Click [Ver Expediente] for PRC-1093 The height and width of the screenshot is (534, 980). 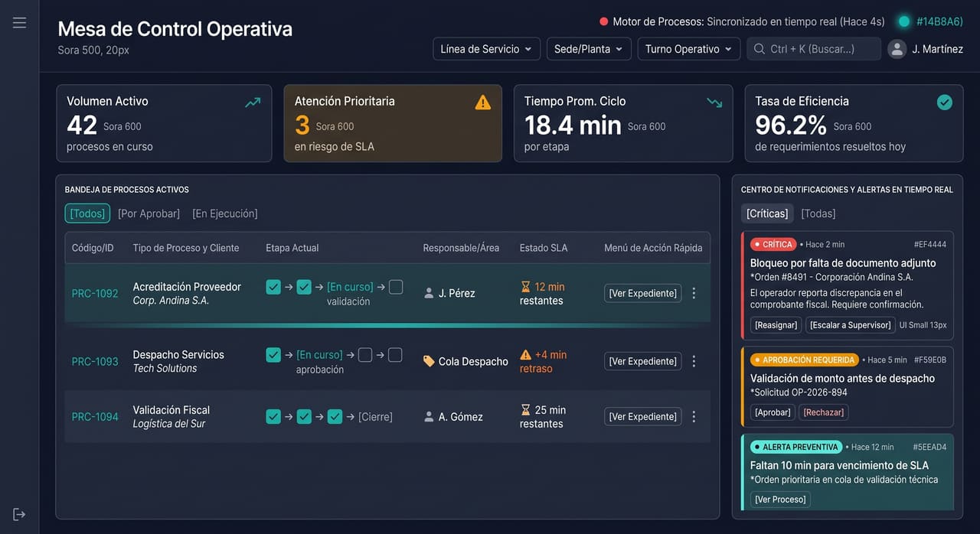pos(643,361)
